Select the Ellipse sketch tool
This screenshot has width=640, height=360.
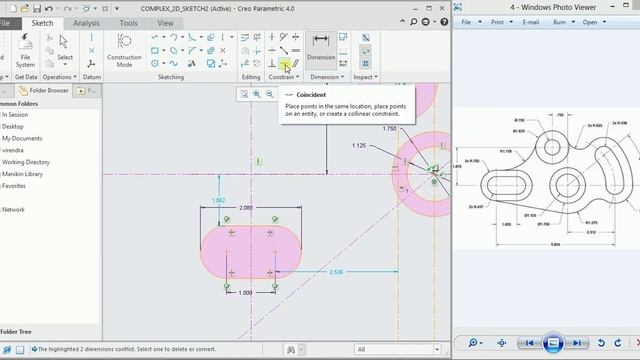[173, 51]
